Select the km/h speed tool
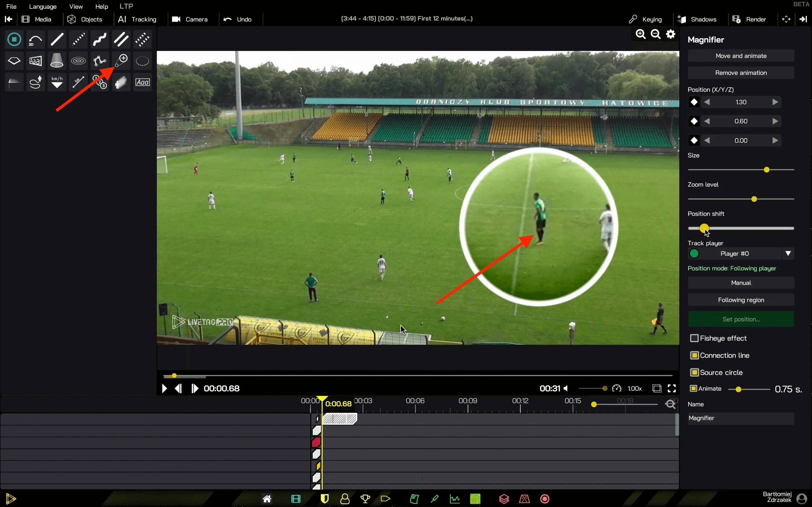 coord(57,82)
